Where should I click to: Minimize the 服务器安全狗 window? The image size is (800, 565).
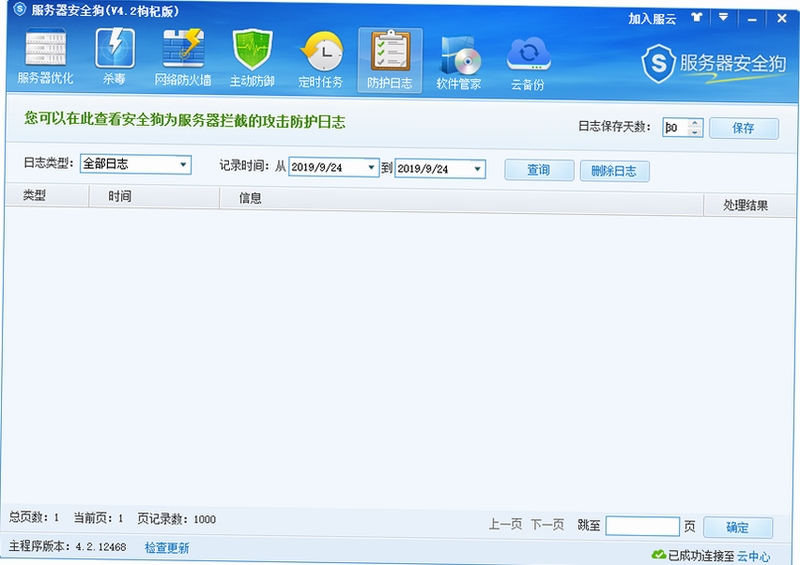(x=752, y=19)
